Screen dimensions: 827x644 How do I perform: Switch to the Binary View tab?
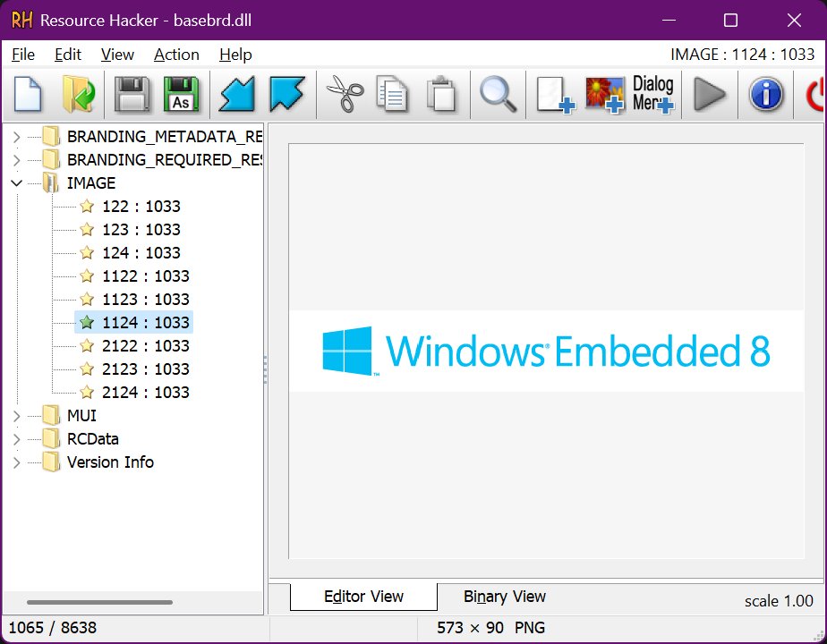505,597
